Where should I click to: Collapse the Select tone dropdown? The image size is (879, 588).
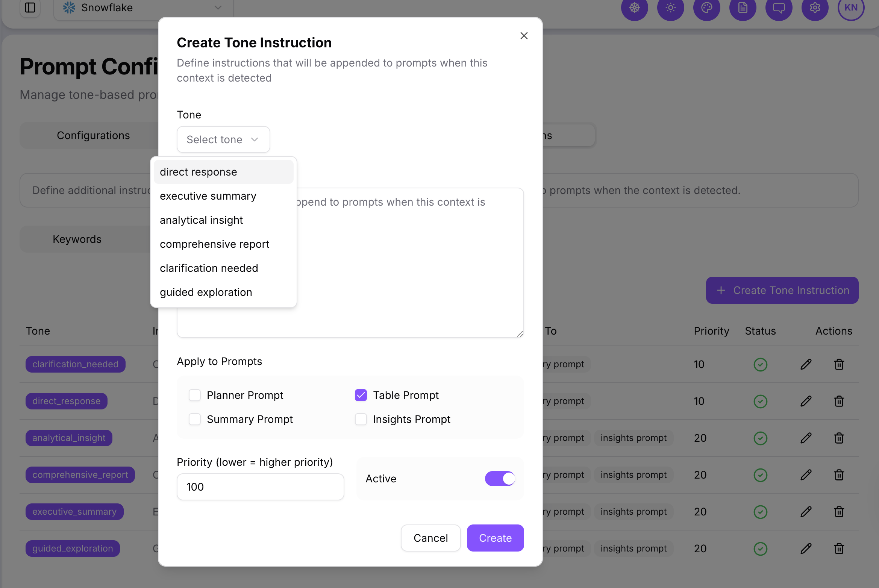pyautogui.click(x=223, y=139)
